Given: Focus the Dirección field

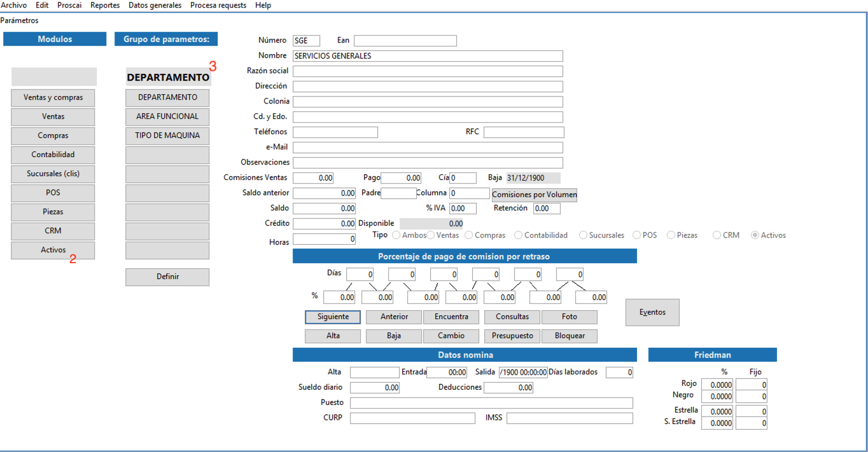Looking at the screenshot, I should (428, 86).
